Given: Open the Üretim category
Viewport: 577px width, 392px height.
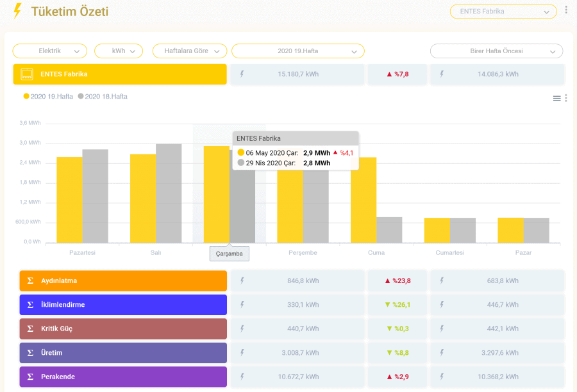Looking at the screenshot, I should [x=123, y=353].
